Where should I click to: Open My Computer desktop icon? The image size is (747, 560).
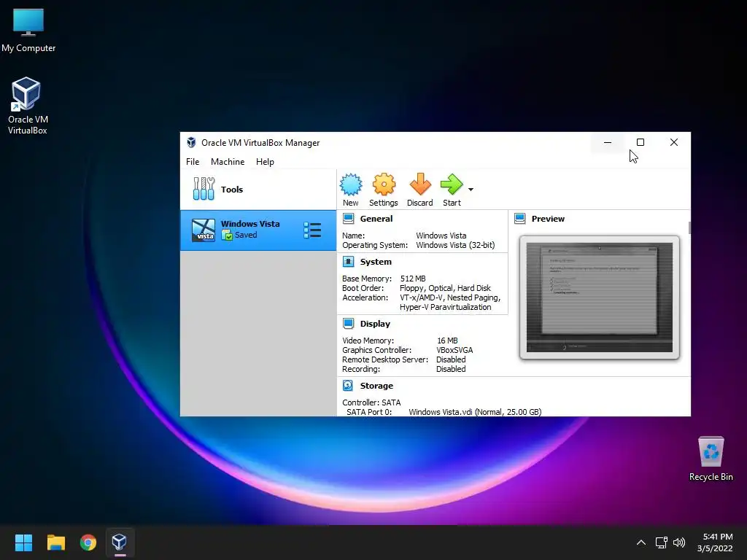(x=28, y=30)
